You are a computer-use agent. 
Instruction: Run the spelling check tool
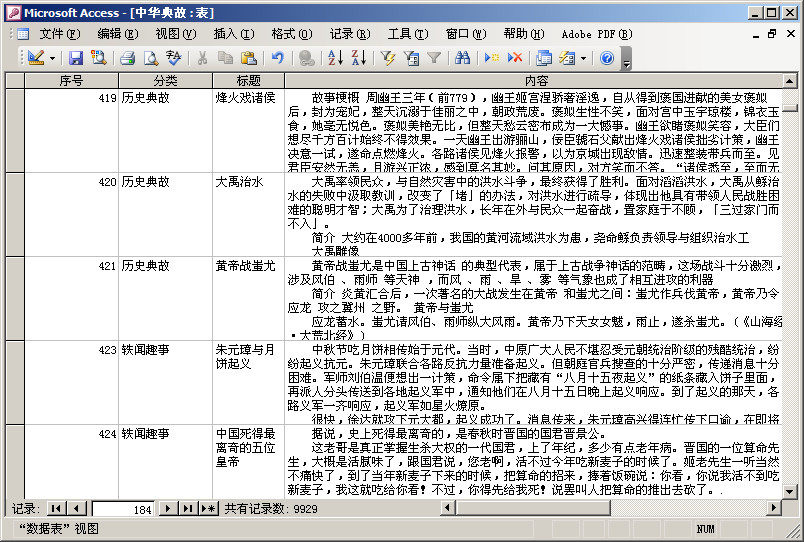click(173, 58)
